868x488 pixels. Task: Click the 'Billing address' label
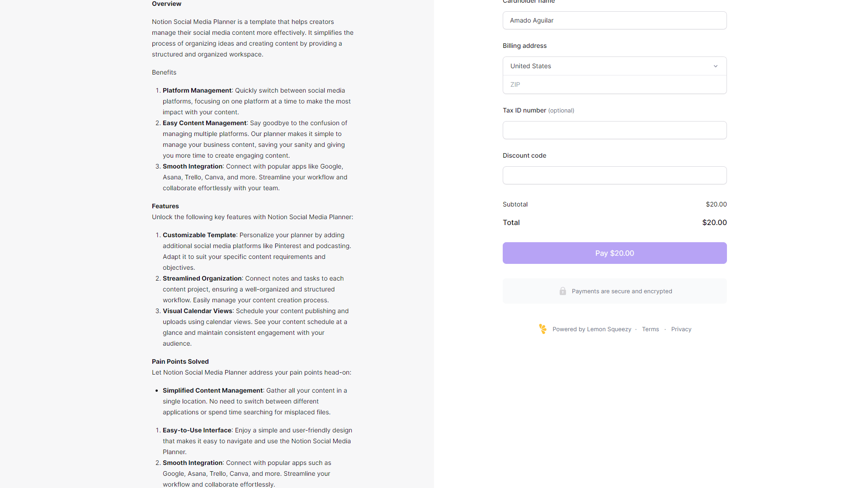pos(524,46)
